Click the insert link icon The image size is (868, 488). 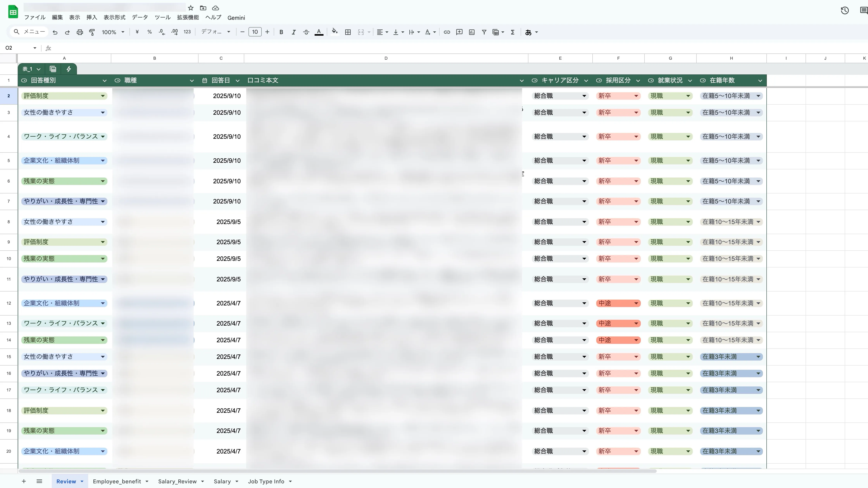[x=447, y=32]
